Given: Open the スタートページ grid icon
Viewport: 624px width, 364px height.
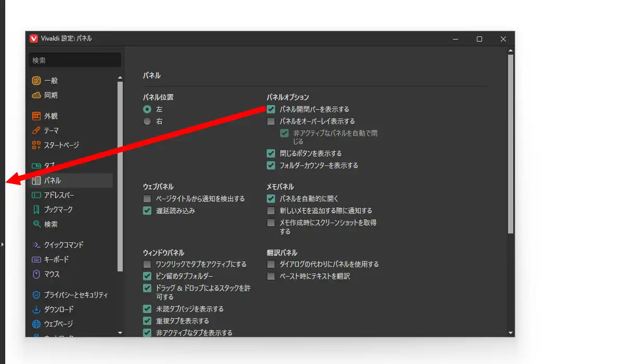Looking at the screenshot, I should coord(36,145).
